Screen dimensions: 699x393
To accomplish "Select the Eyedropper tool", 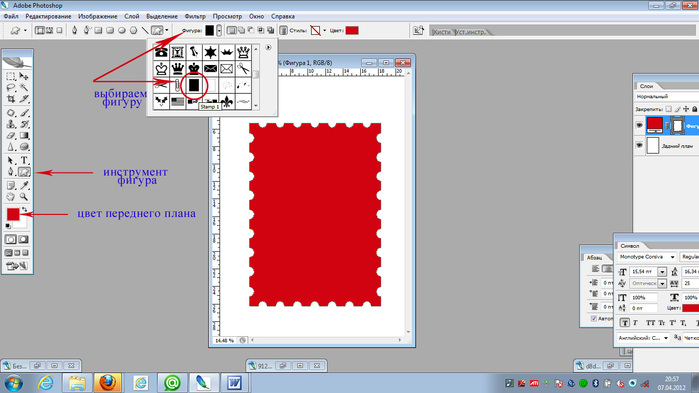I will pyautogui.click(x=25, y=185).
